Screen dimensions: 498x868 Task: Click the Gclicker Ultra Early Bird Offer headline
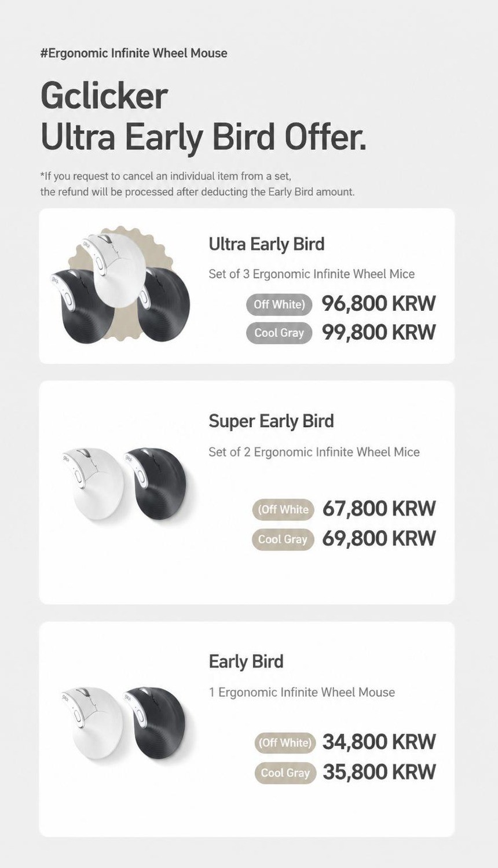[x=203, y=116]
